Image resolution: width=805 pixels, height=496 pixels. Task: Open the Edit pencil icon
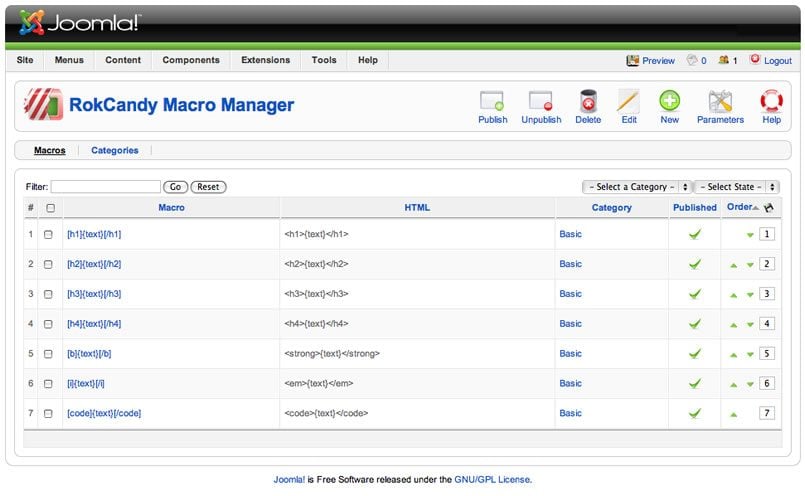[x=628, y=102]
